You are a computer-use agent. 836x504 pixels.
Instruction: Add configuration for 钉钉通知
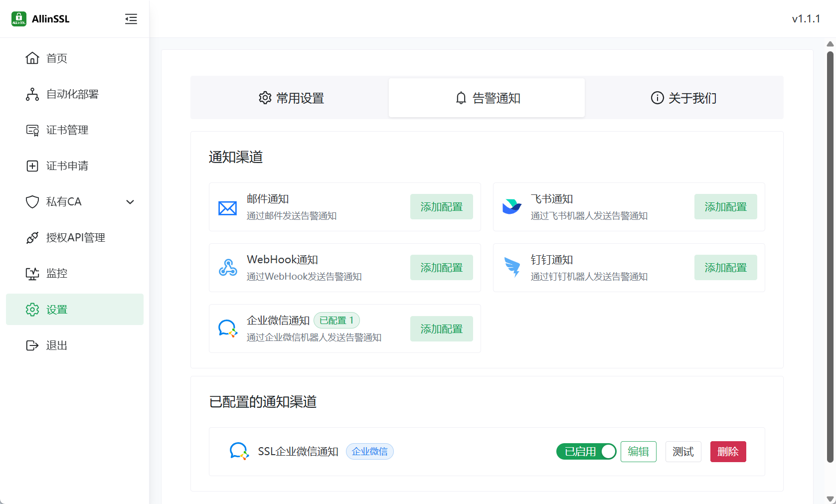click(725, 268)
